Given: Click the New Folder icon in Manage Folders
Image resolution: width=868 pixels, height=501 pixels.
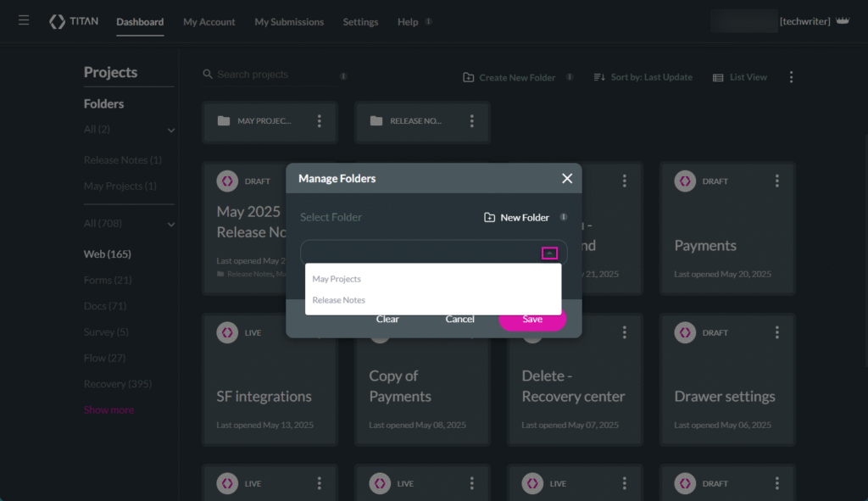Looking at the screenshot, I should (x=489, y=217).
